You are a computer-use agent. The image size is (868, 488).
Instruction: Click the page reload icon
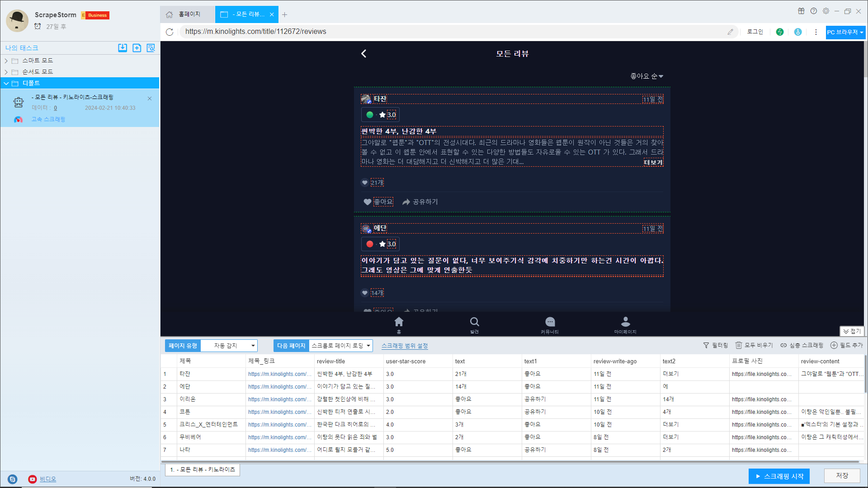(x=170, y=32)
